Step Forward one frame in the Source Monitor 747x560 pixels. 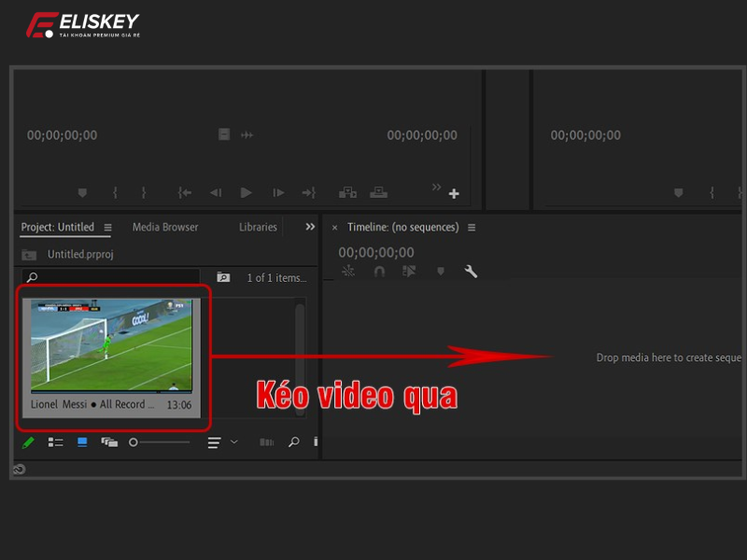pyautogui.click(x=277, y=191)
